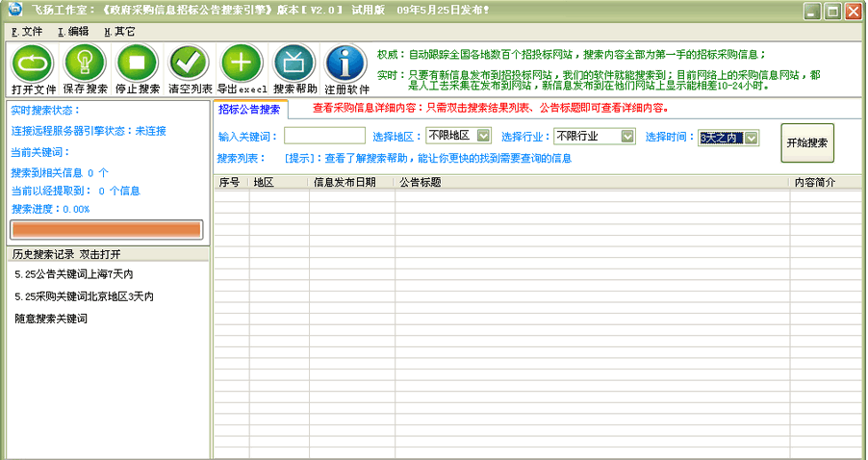The width and height of the screenshot is (868, 460).
Task: Click the 信息发布日期 column header
Action: click(x=352, y=182)
